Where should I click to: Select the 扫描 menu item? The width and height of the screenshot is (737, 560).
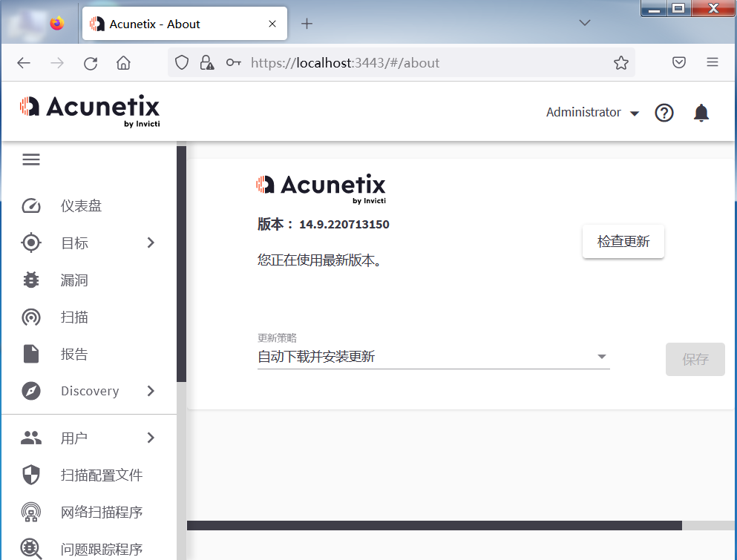(74, 317)
